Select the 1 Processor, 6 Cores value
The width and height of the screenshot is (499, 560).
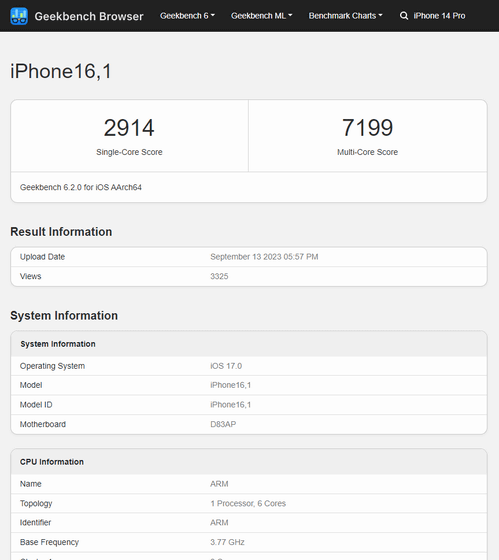248,504
